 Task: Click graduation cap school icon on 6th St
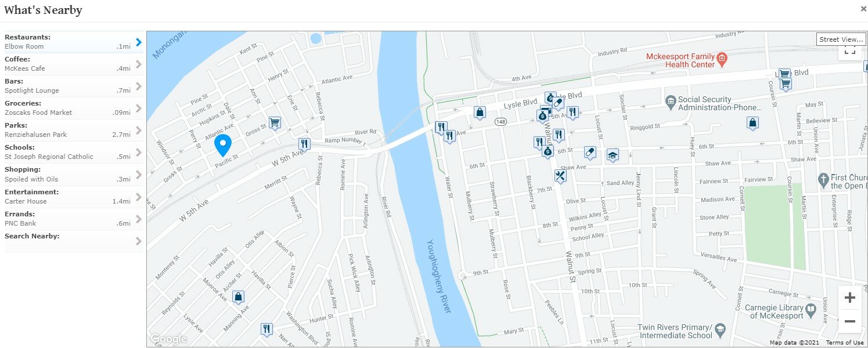612,155
